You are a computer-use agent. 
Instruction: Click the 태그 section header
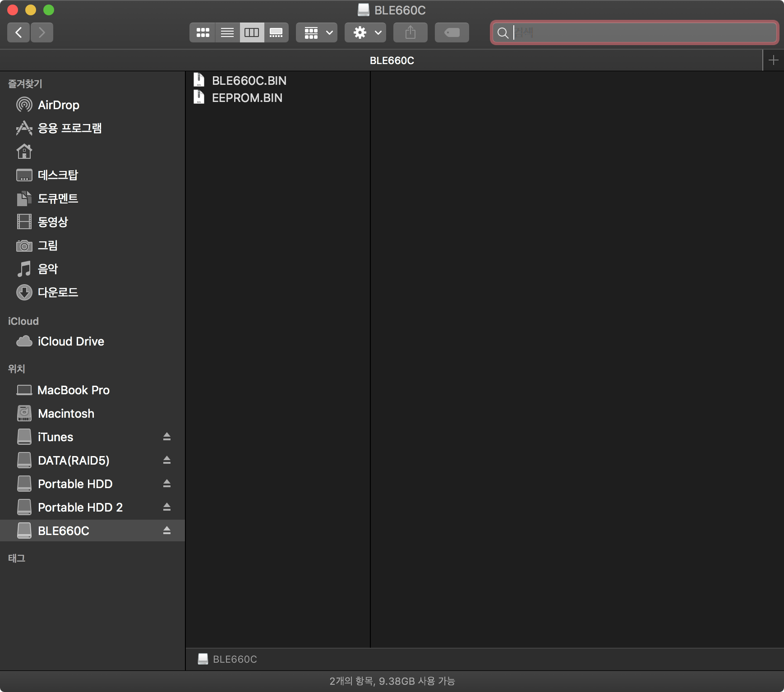pyautogui.click(x=17, y=558)
